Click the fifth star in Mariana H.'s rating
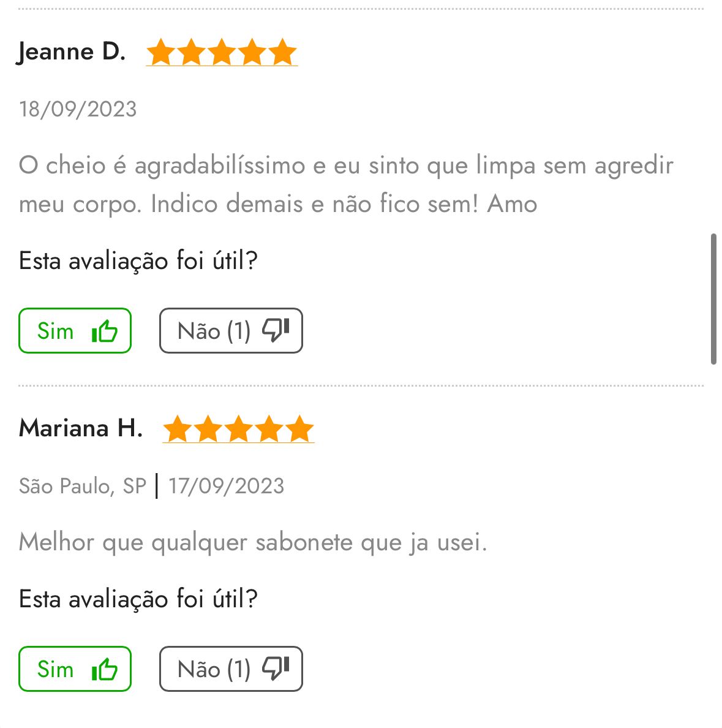Screen dimensions: 722x728 [x=299, y=429]
